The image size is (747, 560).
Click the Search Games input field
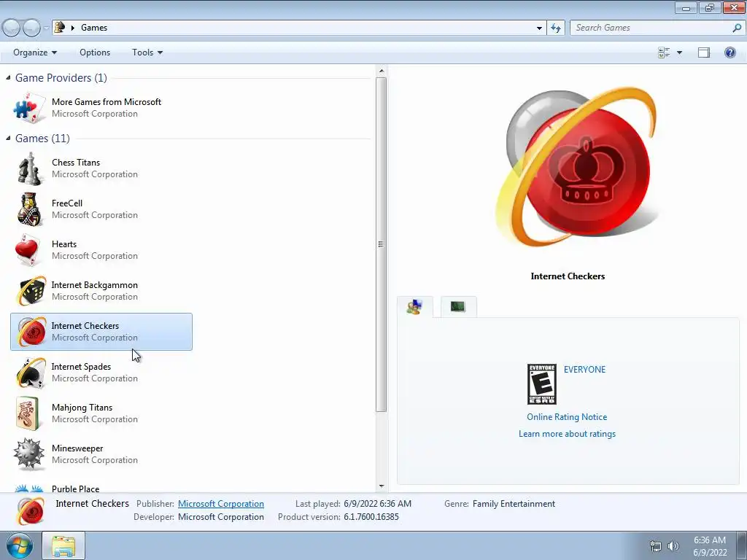pos(651,28)
